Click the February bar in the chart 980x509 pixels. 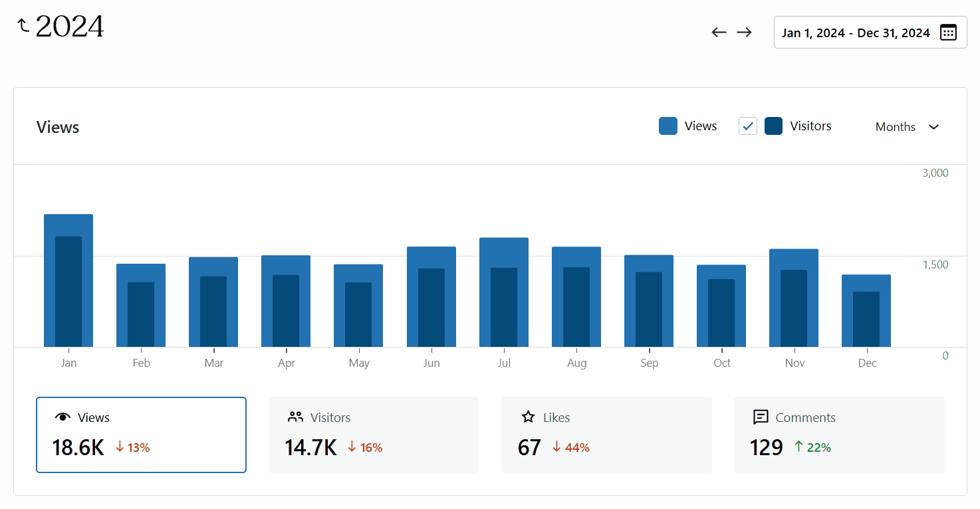[x=141, y=306]
